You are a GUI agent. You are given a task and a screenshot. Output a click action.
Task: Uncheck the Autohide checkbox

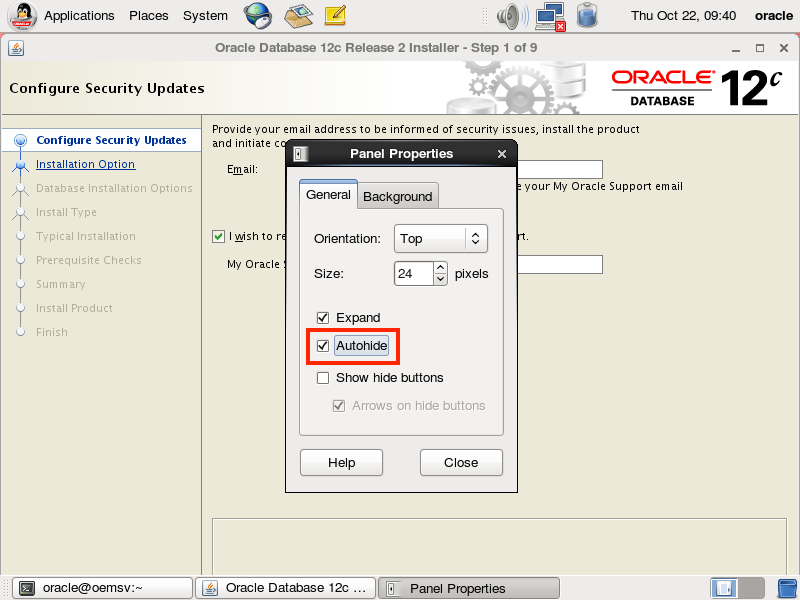click(322, 346)
